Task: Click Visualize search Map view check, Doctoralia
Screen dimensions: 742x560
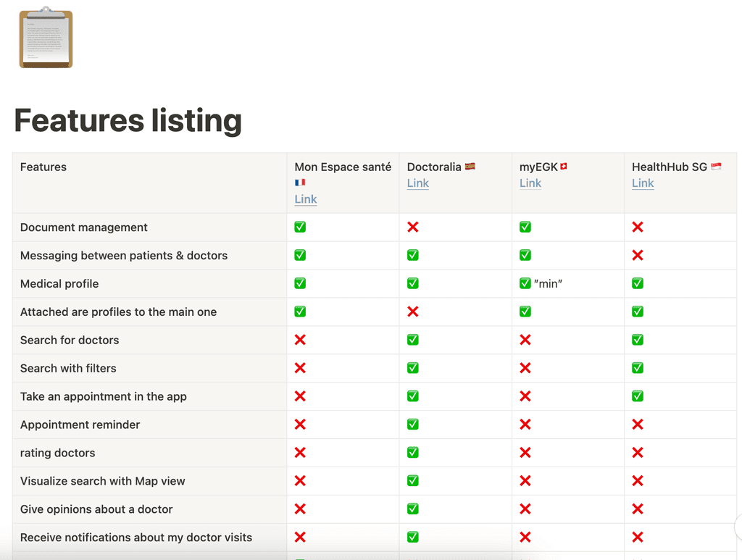Action: (412, 480)
